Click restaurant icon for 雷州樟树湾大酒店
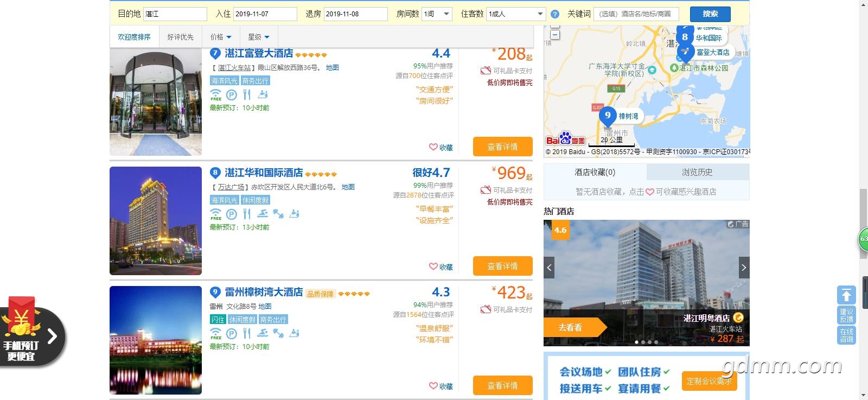The image size is (868, 400). coord(247,334)
